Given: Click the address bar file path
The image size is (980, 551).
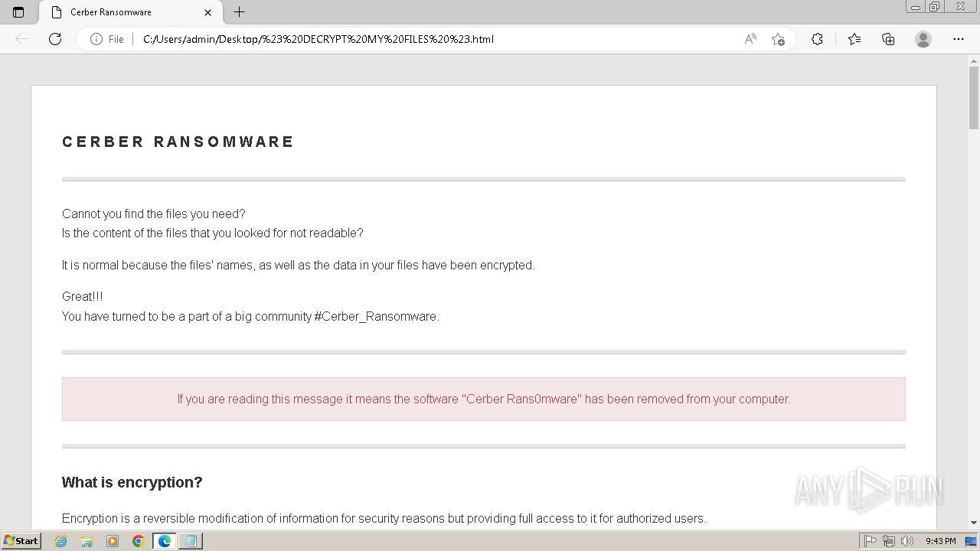Looking at the screenshot, I should [x=318, y=39].
